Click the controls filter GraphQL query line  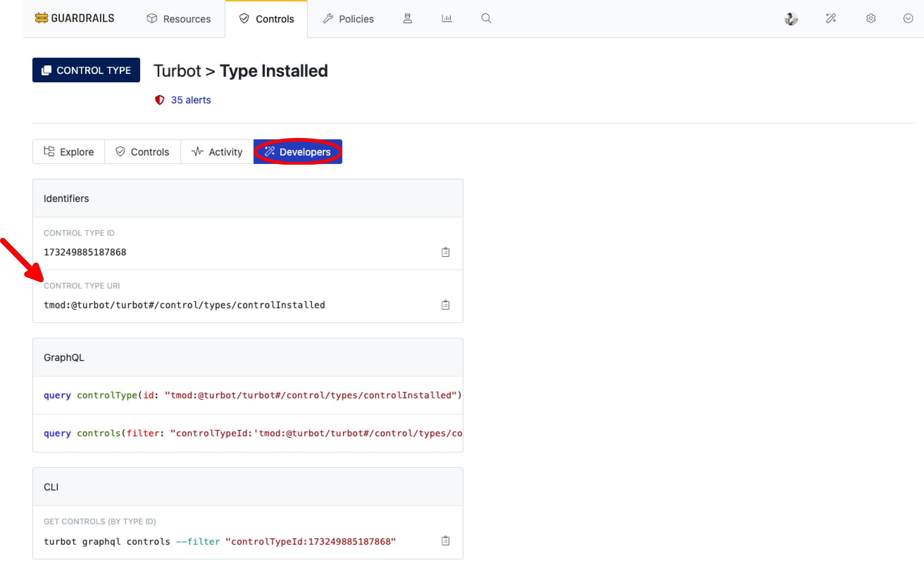[252, 433]
